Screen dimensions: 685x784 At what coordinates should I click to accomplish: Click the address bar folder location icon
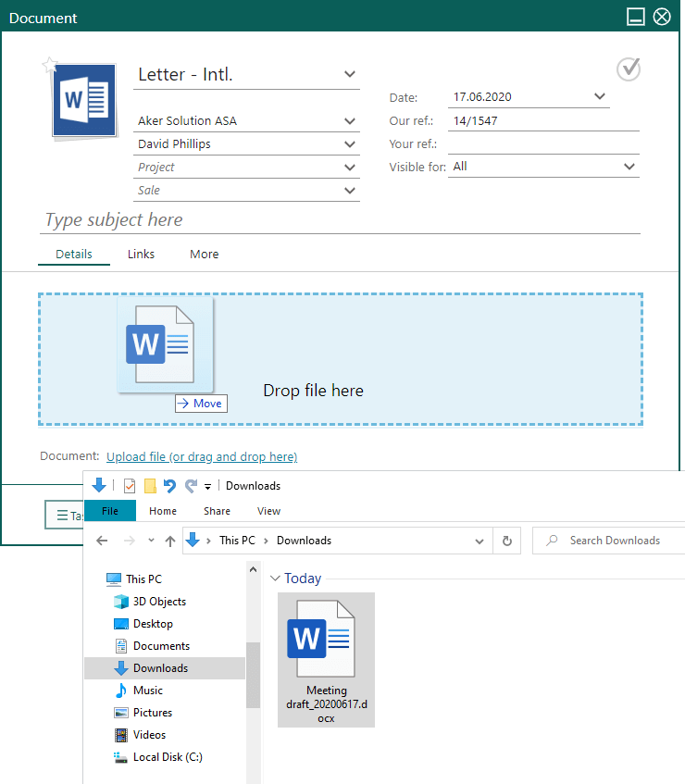(x=193, y=540)
